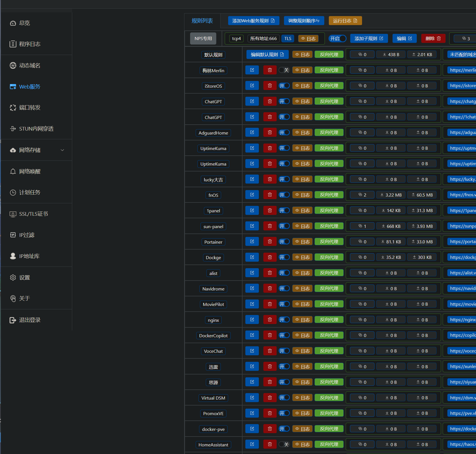Click the 60.5 MB upload value
Image resolution: width=476 pixels, height=454 pixels.
pyautogui.click(x=422, y=195)
